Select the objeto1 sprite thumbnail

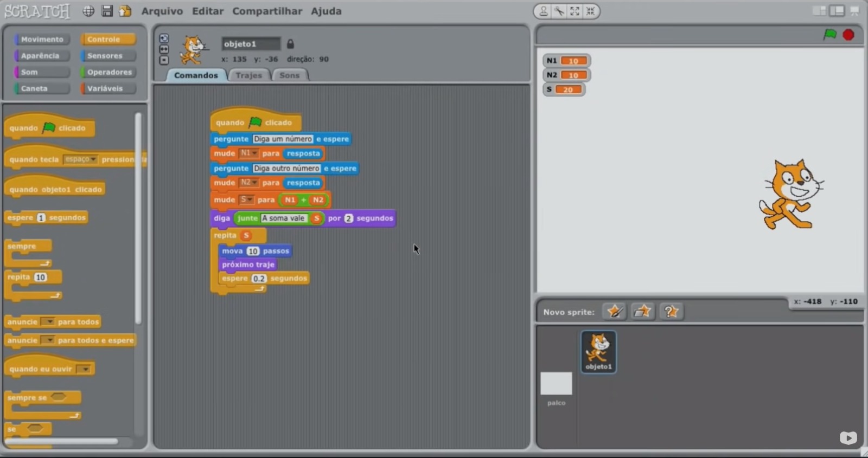point(598,352)
